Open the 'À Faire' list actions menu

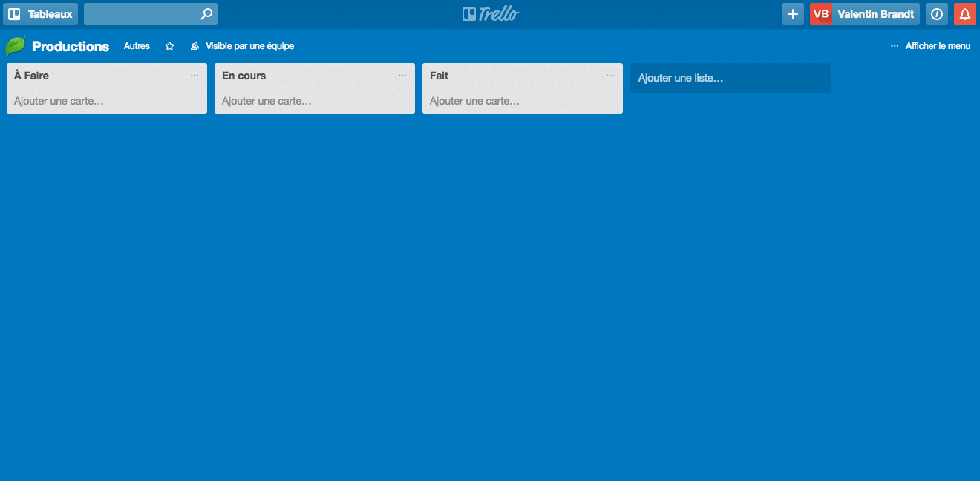coord(195,76)
